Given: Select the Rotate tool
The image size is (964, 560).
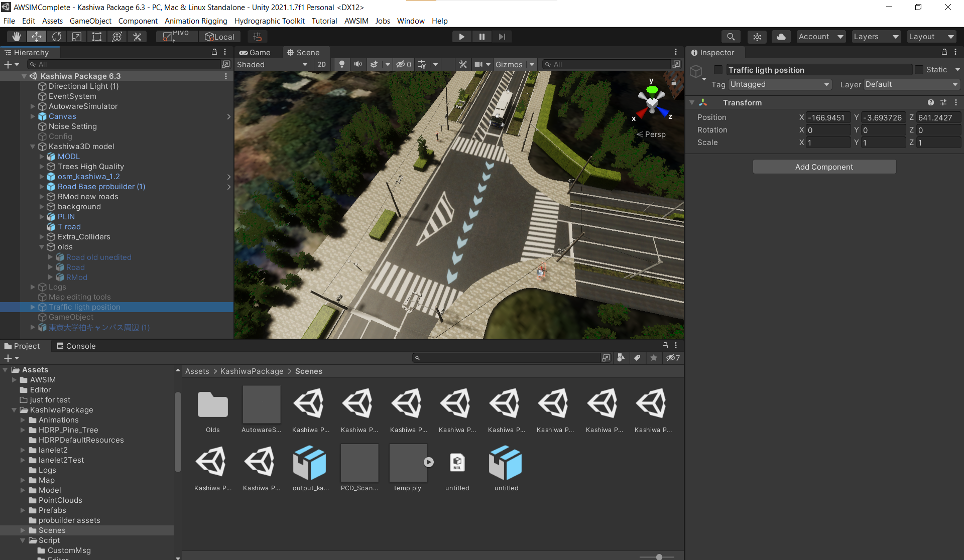Looking at the screenshot, I should 57,37.
